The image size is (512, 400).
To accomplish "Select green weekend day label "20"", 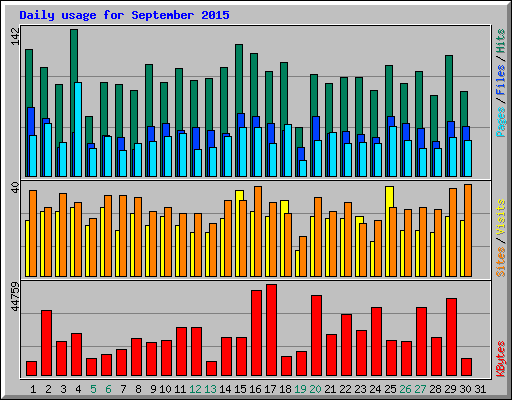I will tap(315, 389).
